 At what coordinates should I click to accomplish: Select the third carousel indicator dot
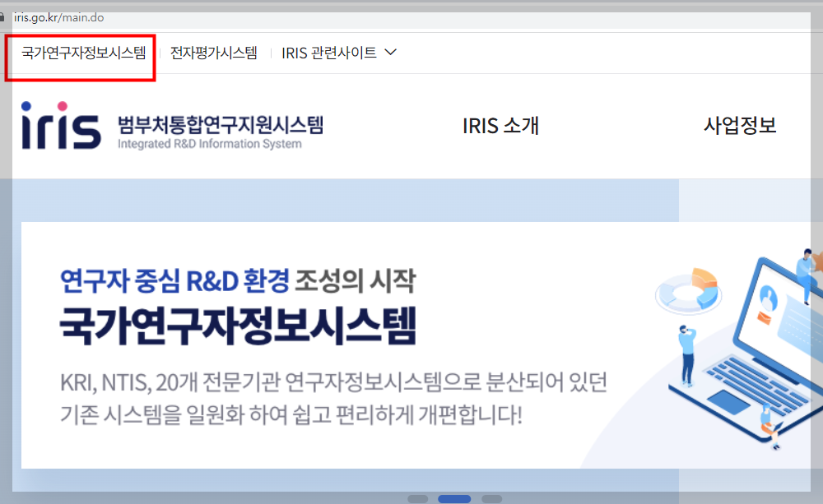click(x=492, y=499)
